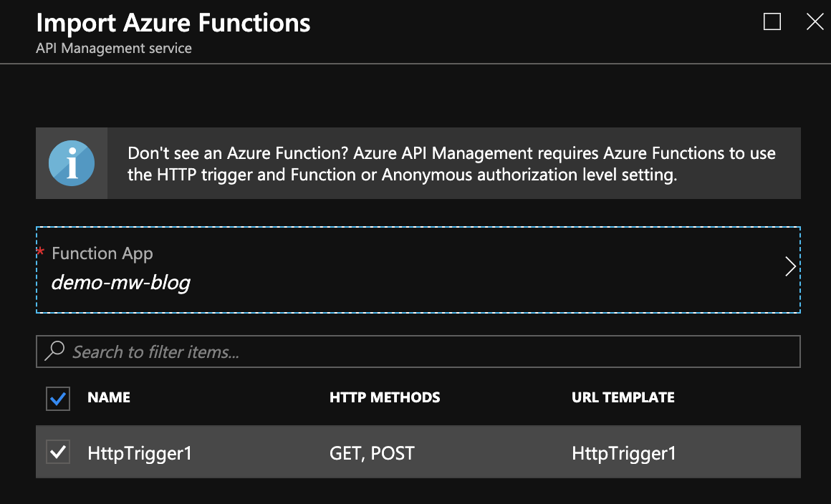Click the NAME column header

click(x=108, y=398)
